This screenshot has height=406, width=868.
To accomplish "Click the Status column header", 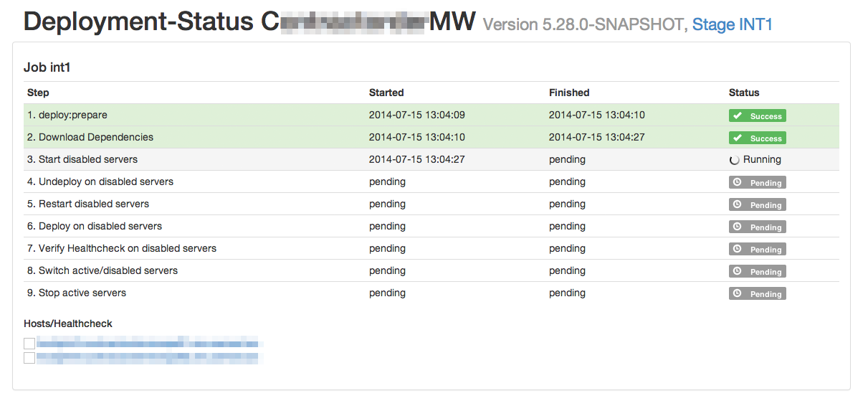I will (744, 93).
